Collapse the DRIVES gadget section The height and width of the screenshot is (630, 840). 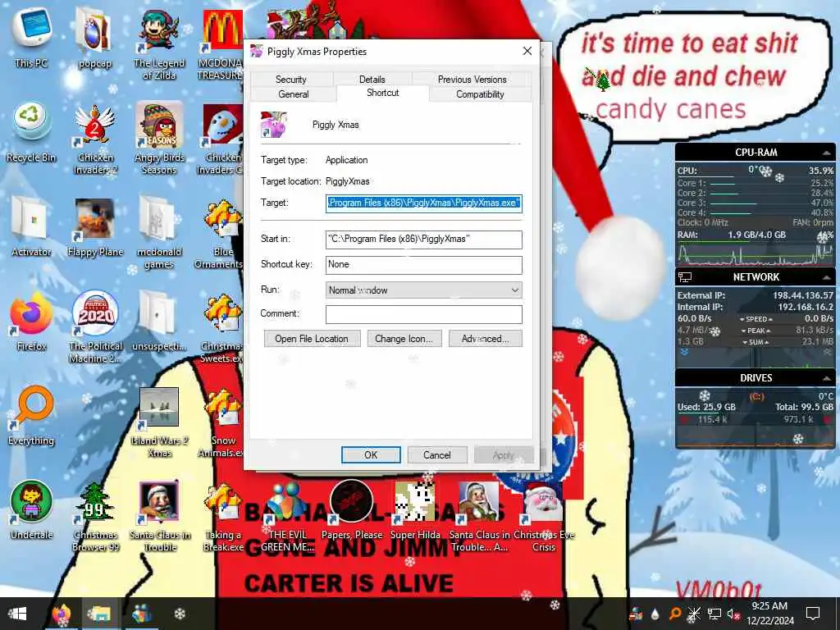pyautogui.click(x=827, y=379)
